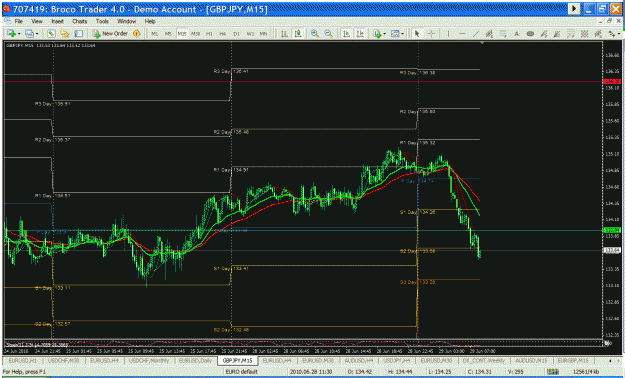Click the Indicators list icon
625x378 pixels.
377,34
